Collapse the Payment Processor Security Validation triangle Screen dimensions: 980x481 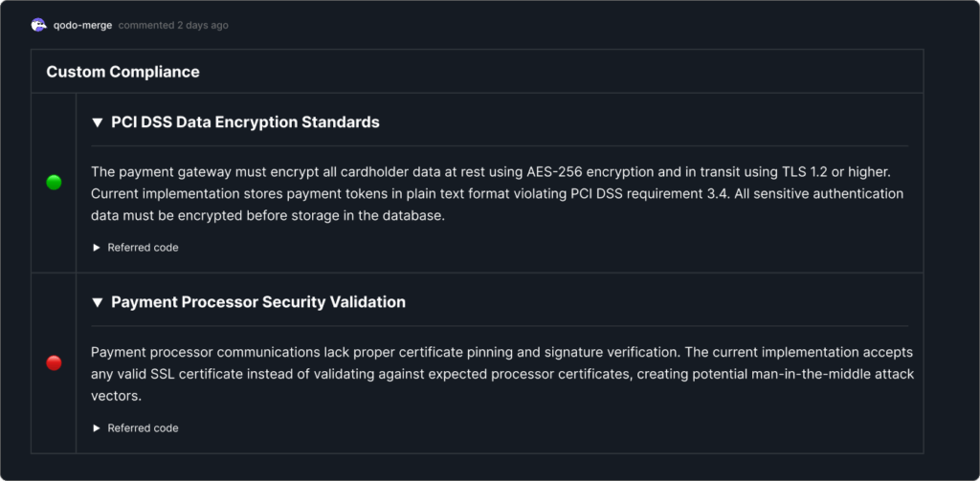[97, 302]
